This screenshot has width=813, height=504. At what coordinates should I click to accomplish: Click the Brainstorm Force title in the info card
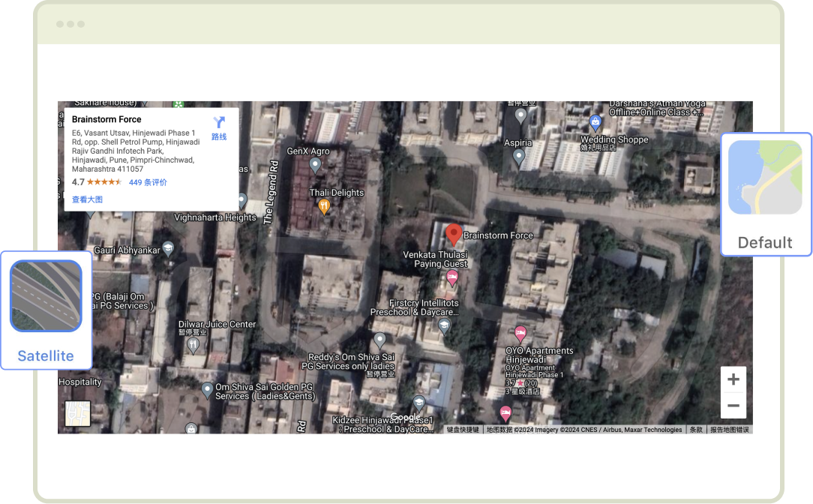[x=106, y=119]
